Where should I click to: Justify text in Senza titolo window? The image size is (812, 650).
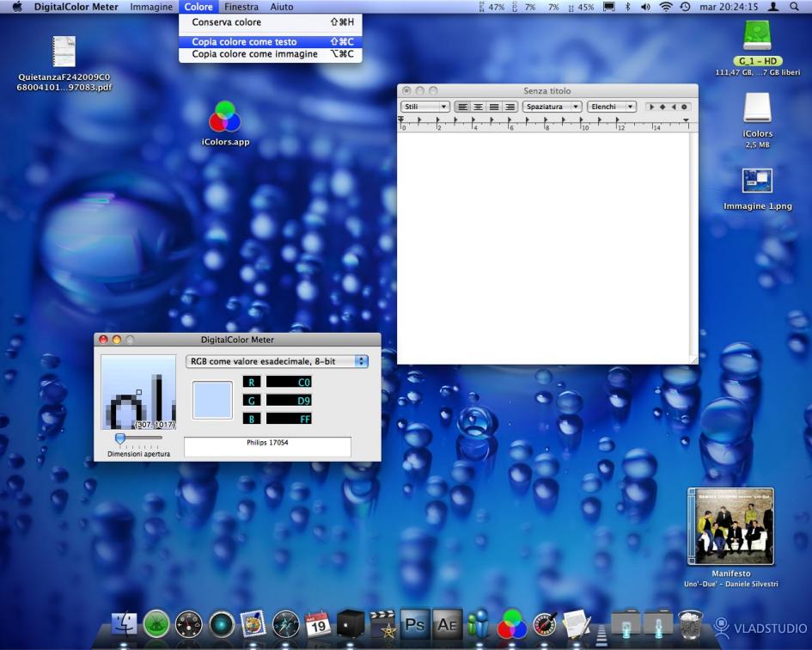click(x=495, y=107)
